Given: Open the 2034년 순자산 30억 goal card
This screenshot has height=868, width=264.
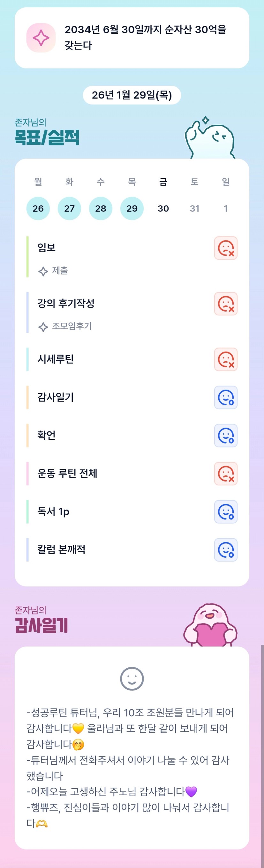Looking at the screenshot, I should pos(145,38).
